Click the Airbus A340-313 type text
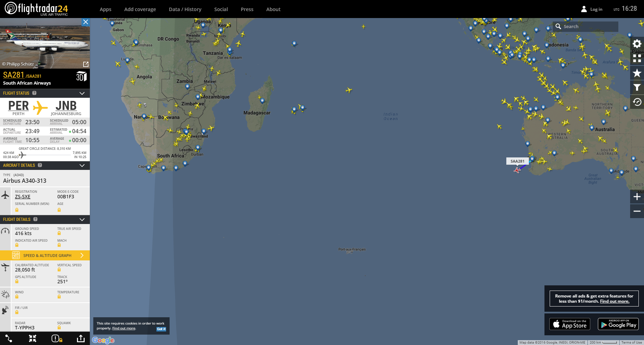644x345 pixels. (25, 181)
